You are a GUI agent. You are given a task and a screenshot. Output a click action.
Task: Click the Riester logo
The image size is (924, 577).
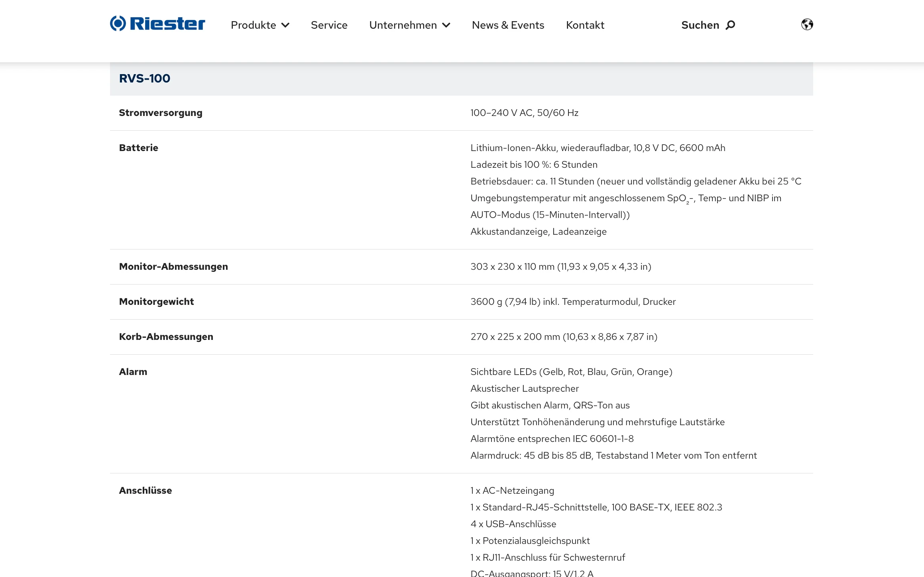157,24
